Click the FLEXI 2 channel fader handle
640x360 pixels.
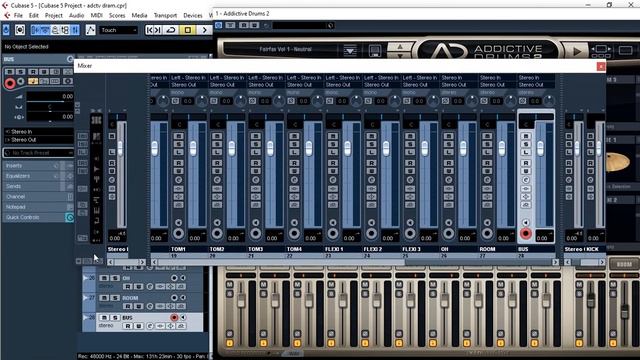pyautogui.click(x=386, y=149)
